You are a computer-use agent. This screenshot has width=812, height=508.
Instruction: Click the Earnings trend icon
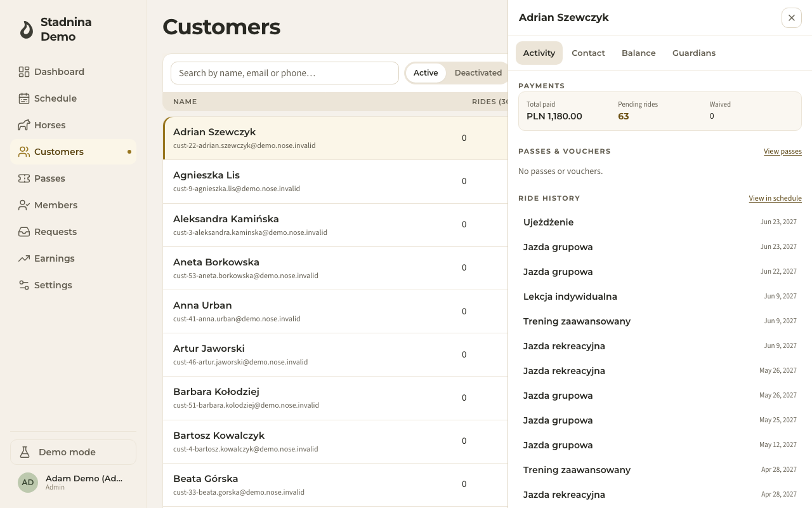tap(24, 258)
